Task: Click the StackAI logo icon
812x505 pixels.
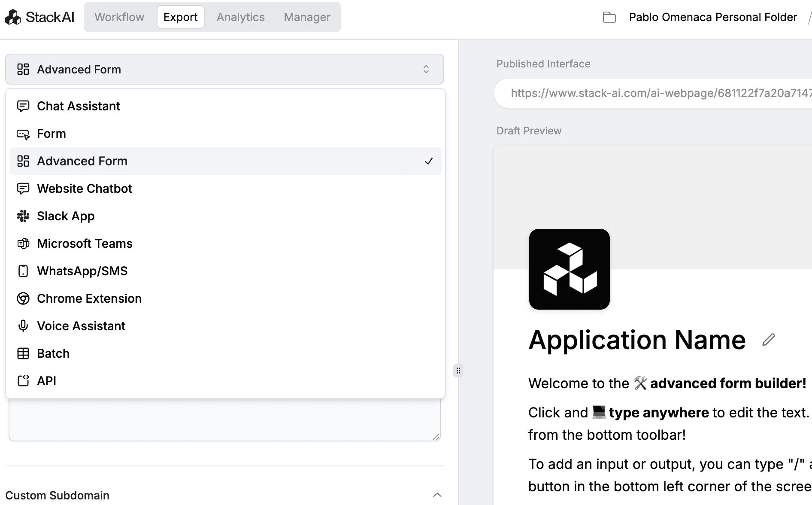Action: tap(13, 17)
